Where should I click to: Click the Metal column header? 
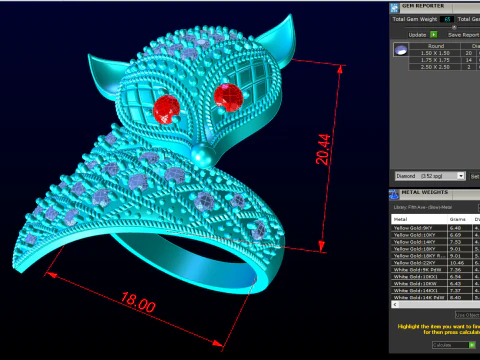[419, 219]
